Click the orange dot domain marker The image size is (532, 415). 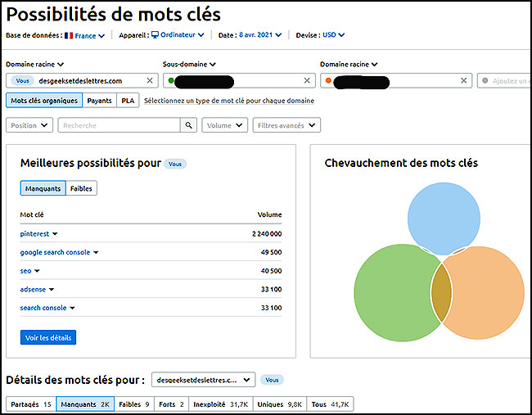pyautogui.click(x=328, y=80)
